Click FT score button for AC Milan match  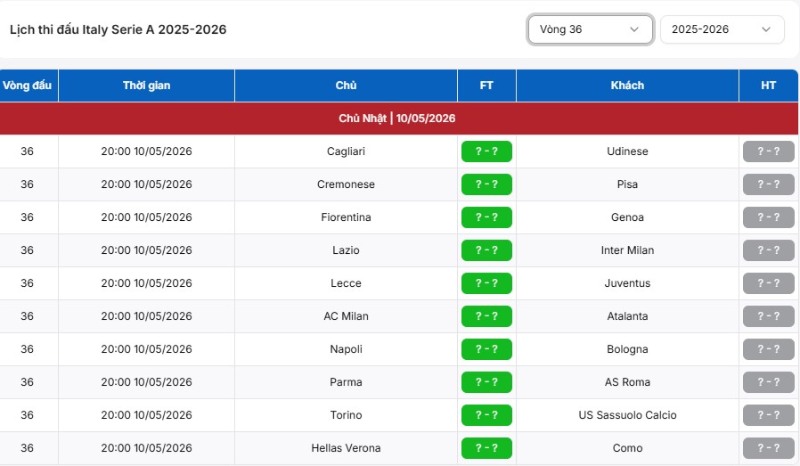point(487,316)
